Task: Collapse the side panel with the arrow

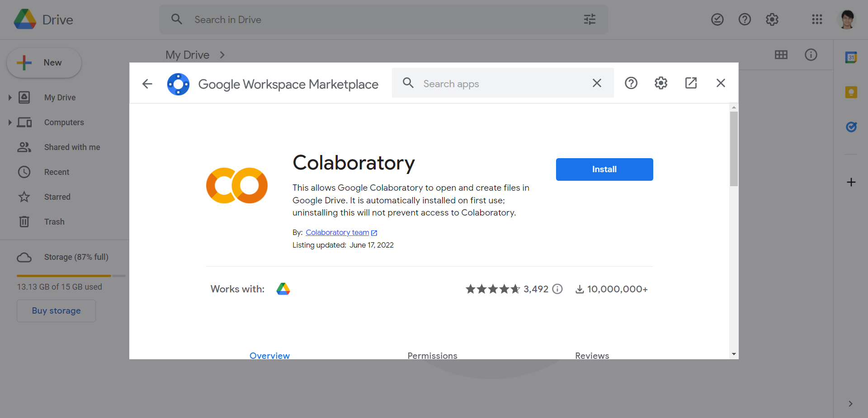Action: (851, 404)
